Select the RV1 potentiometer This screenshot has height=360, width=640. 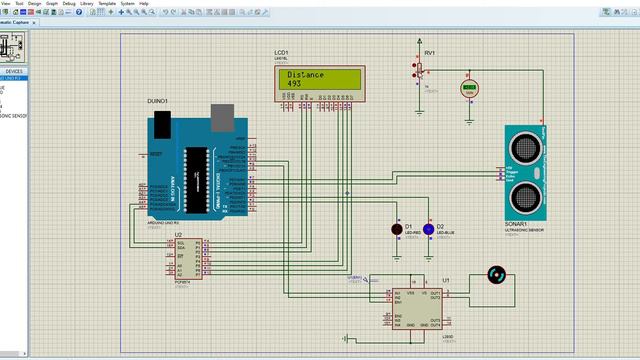click(419, 71)
